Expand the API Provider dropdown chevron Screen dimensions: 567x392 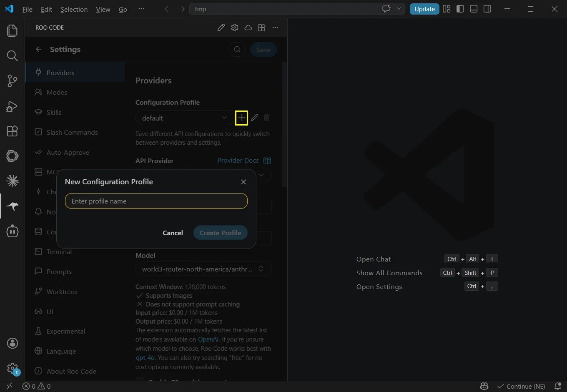tap(261, 175)
